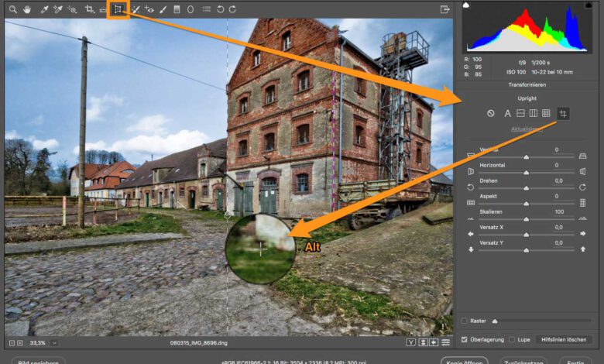This screenshot has width=604, height=364.
Task: Click left arrow beside Versatz X
Action: tap(470, 234)
